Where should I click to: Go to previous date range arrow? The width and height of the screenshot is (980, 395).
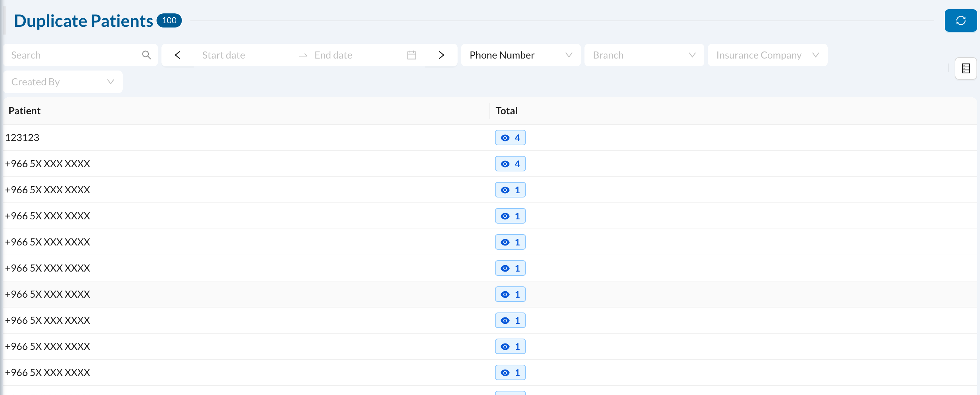(178, 55)
